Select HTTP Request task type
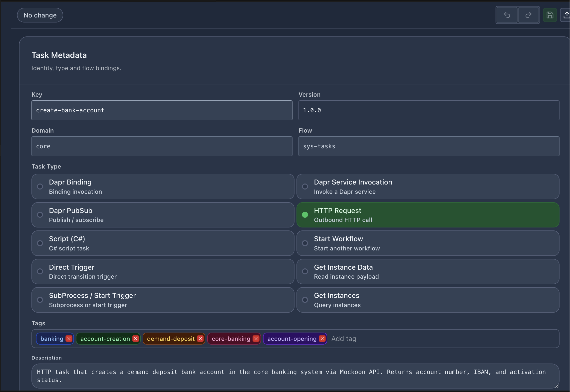Viewport: 570px width, 392px height. pyautogui.click(x=428, y=215)
